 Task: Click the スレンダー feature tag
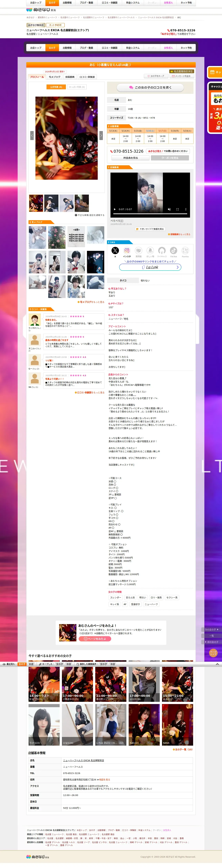click(116, 597)
